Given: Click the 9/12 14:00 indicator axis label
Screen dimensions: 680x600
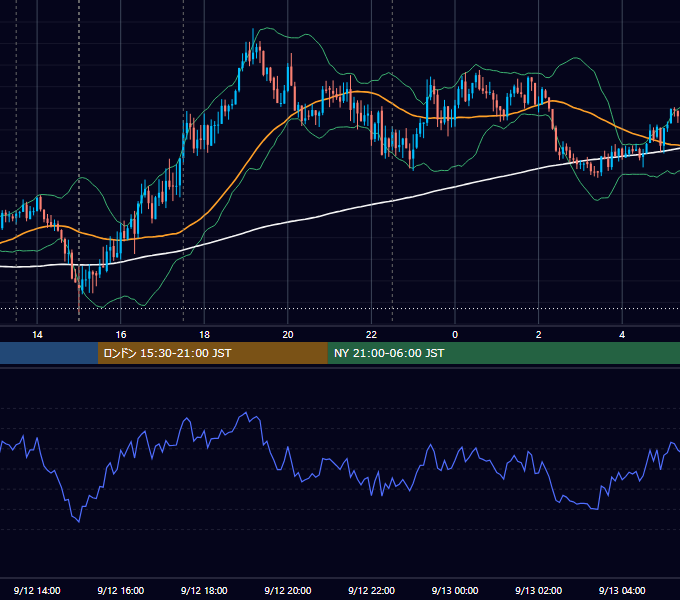Looking at the screenshot, I should [37, 590].
